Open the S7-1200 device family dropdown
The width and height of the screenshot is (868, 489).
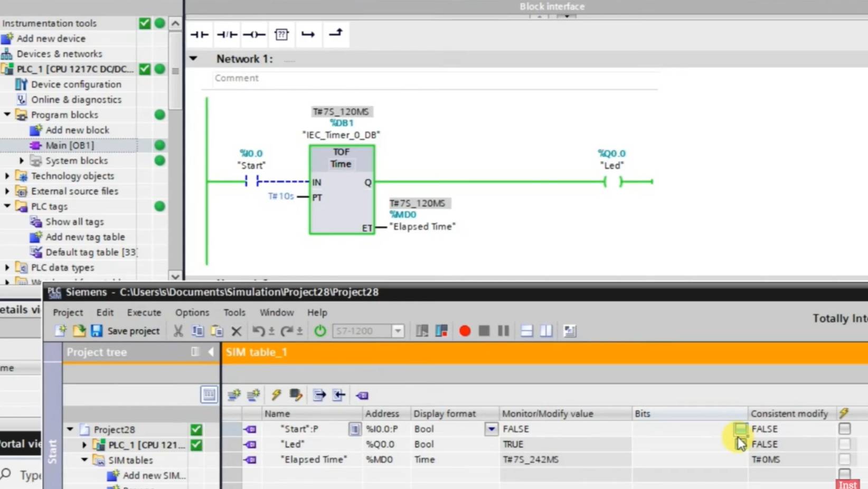click(398, 331)
